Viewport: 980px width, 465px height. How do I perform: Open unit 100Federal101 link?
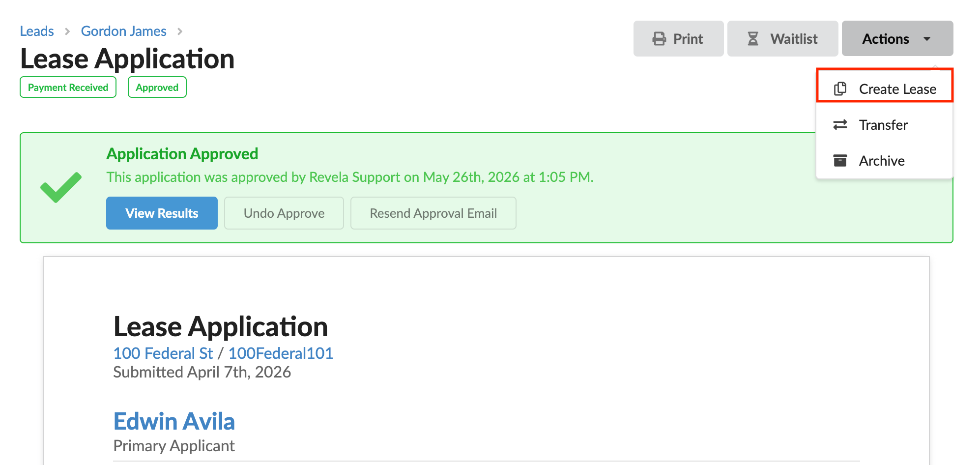tap(281, 353)
